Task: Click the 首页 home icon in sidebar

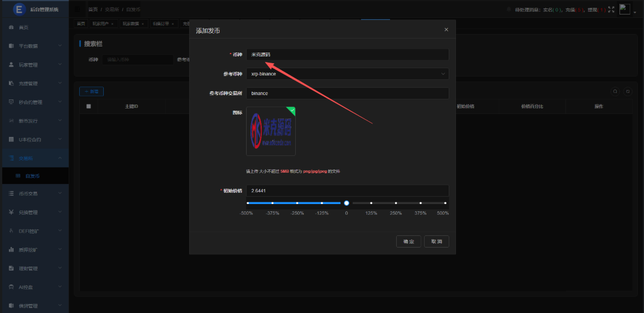Action: pos(12,27)
